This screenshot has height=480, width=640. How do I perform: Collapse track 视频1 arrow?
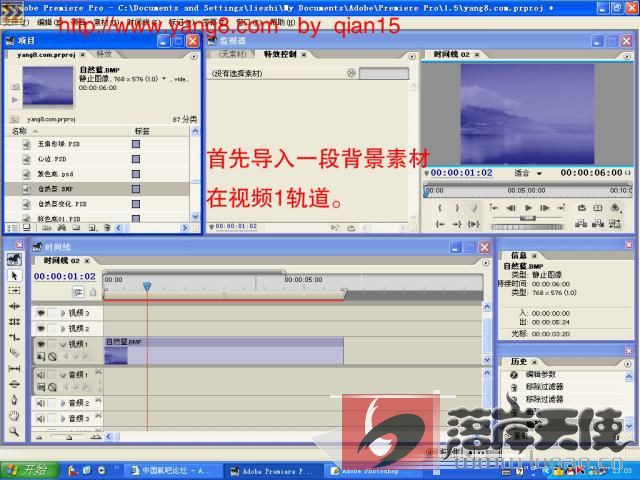[x=63, y=344]
